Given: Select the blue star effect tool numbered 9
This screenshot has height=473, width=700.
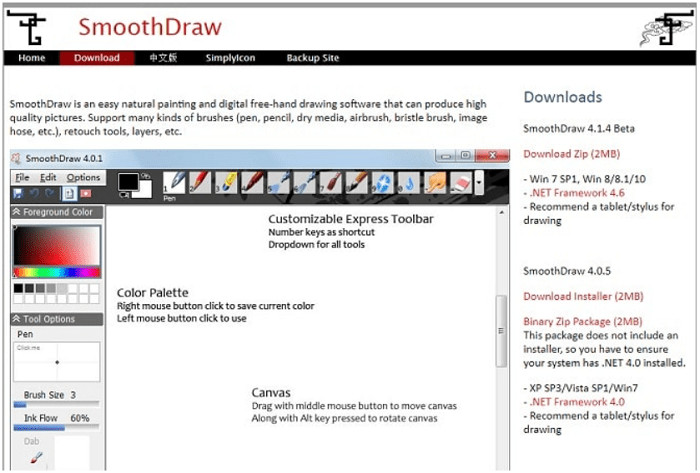Looking at the screenshot, I should (x=383, y=183).
